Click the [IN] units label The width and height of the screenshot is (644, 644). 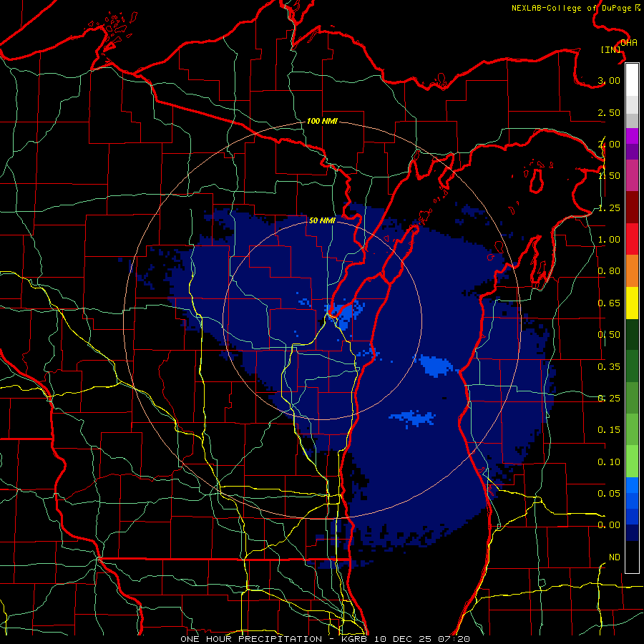(x=611, y=49)
